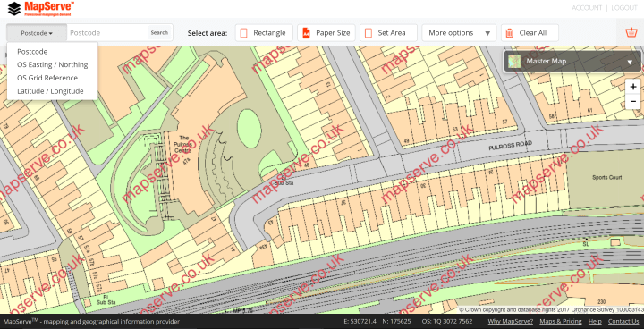Screen dimensions: 644x329
Task: Click the Clear All trash icon
Action: (x=510, y=33)
